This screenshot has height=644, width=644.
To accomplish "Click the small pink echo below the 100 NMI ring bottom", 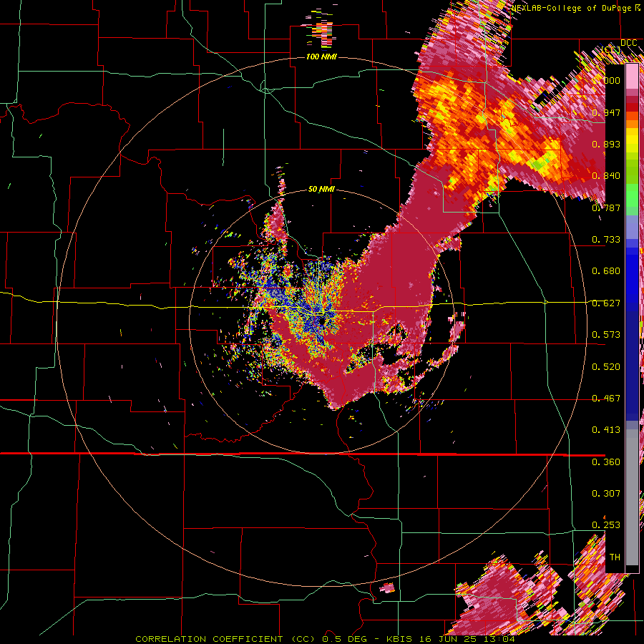I will (x=387, y=588).
